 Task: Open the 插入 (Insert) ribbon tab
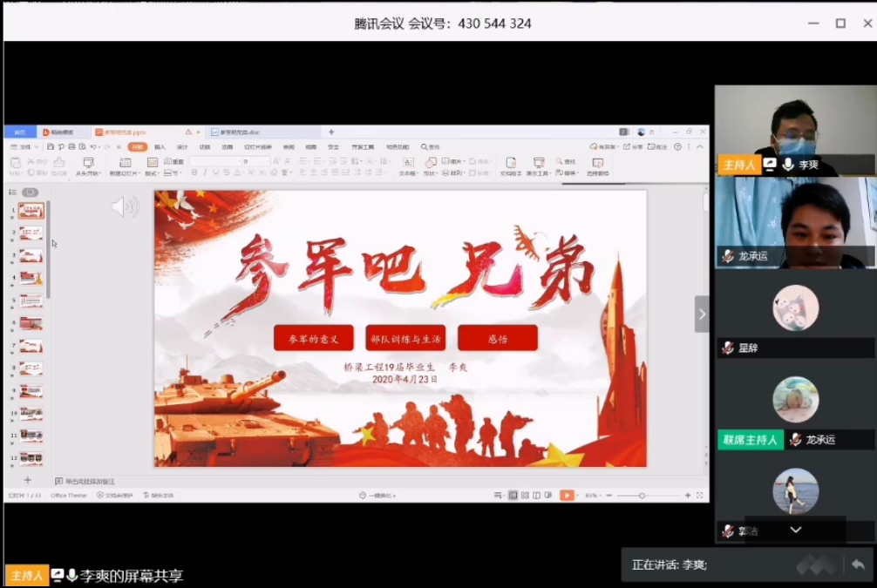(x=160, y=147)
